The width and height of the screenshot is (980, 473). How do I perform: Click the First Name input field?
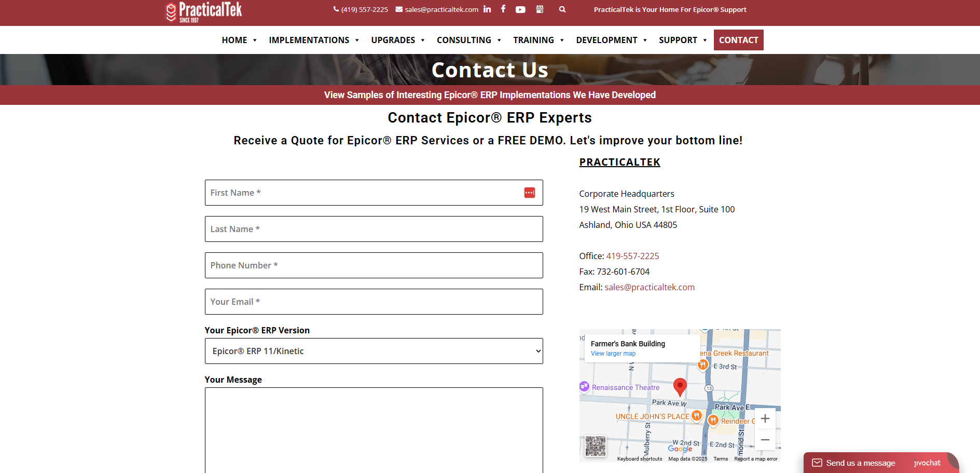click(374, 193)
